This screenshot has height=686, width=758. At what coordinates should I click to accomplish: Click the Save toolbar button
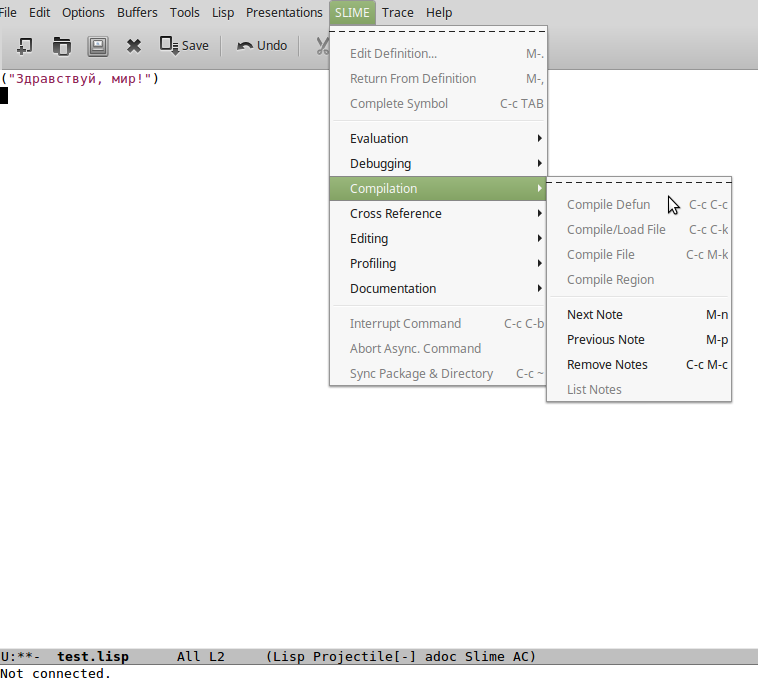pyautogui.click(x=184, y=46)
